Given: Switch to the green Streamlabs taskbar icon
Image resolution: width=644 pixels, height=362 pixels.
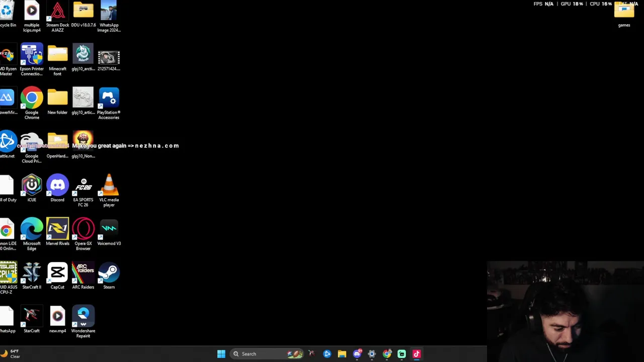Looking at the screenshot, I should 401,354.
